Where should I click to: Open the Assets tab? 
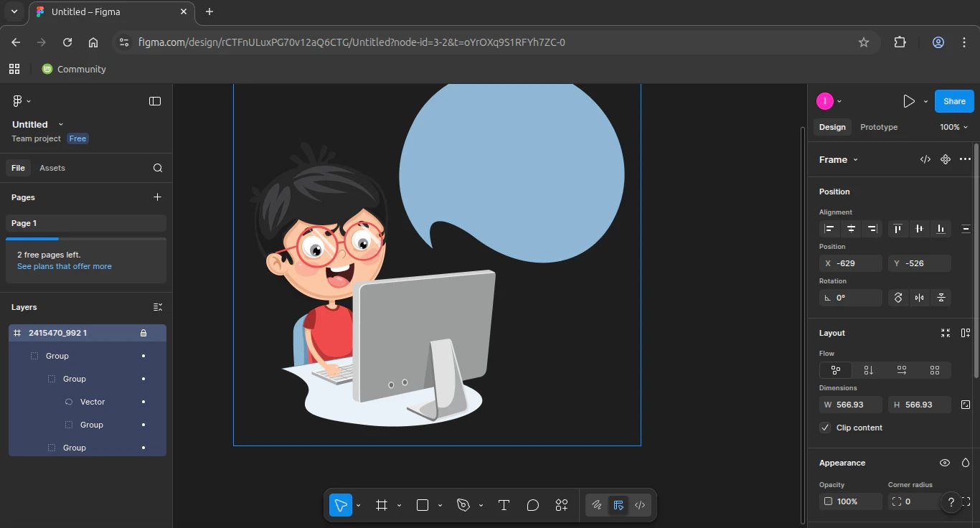pyautogui.click(x=52, y=168)
